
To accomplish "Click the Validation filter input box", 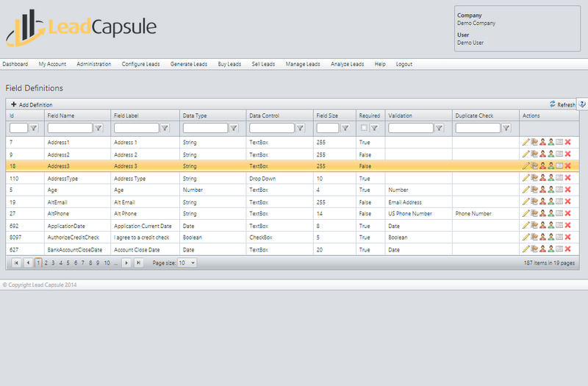I will click(411, 128).
